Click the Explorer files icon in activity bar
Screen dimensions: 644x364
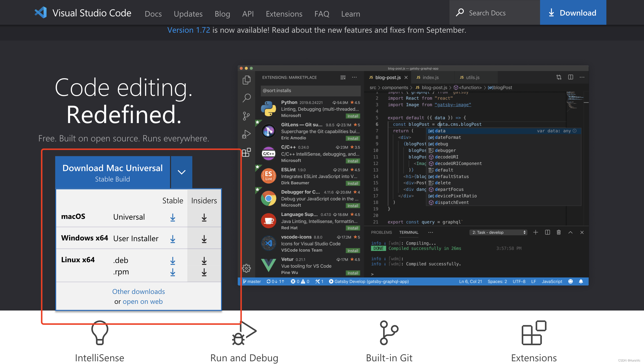(x=247, y=80)
